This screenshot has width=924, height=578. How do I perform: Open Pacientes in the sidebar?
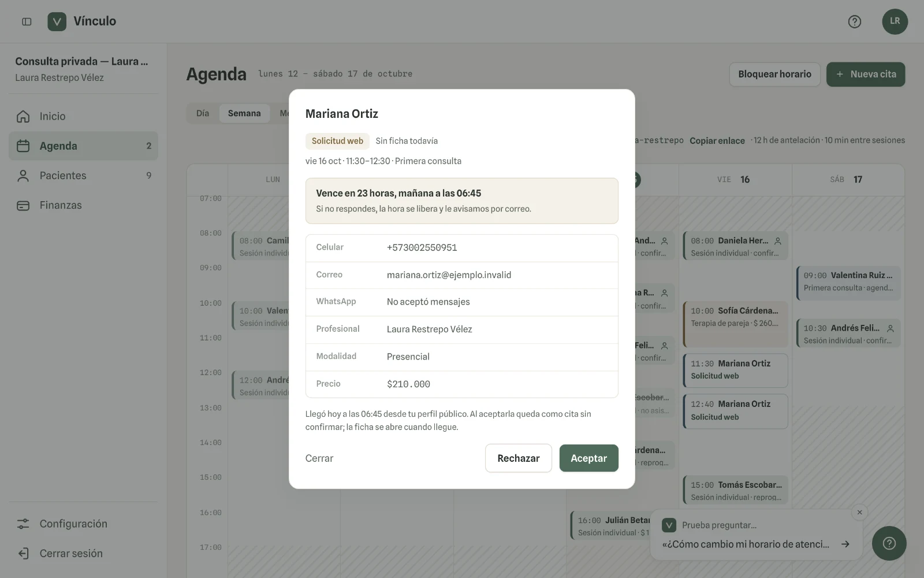(x=83, y=176)
